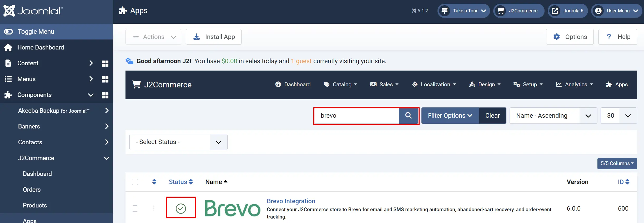Click the Brevo row drag handle
The width and height of the screenshot is (644, 223).
(153, 209)
